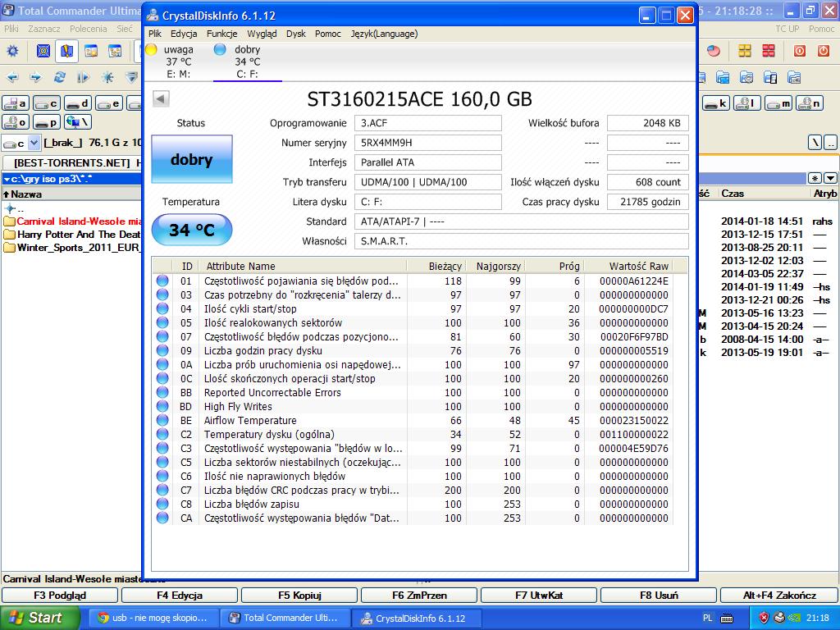Go back with the blue left arrow
Image resolution: width=840 pixels, height=630 pixels.
coord(11,77)
